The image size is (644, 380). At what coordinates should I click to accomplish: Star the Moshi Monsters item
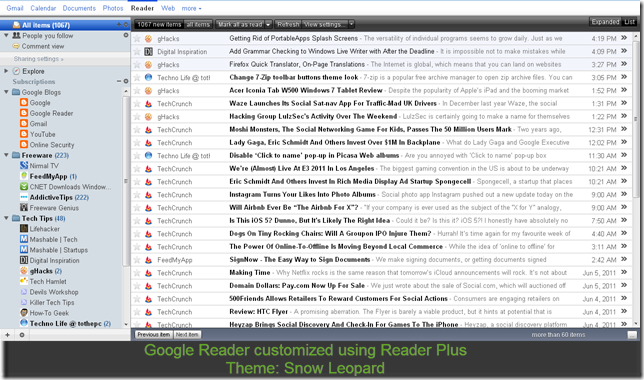(137, 130)
